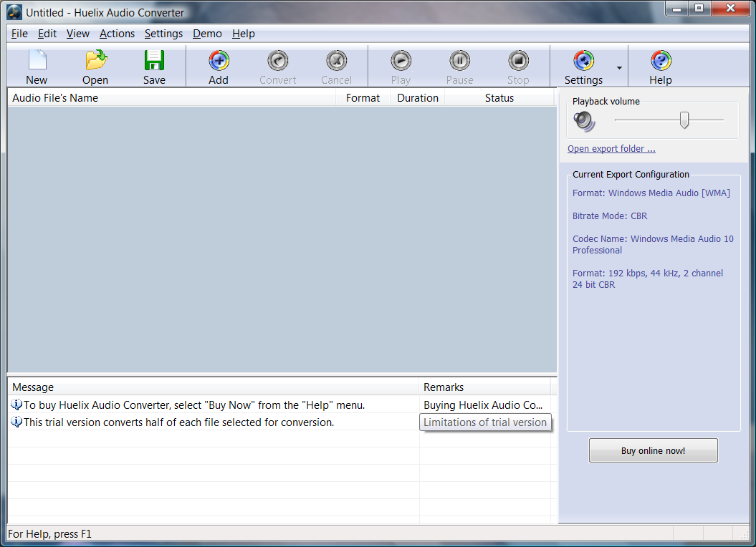Expand the Settings dropdown arrow
Screen dimensions: 756x547
[619, 68]
